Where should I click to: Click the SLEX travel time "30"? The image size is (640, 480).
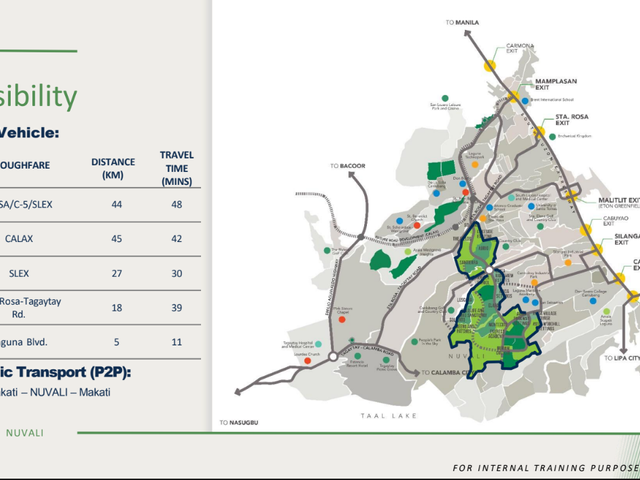pyautogui.click(x=177, y=273)
